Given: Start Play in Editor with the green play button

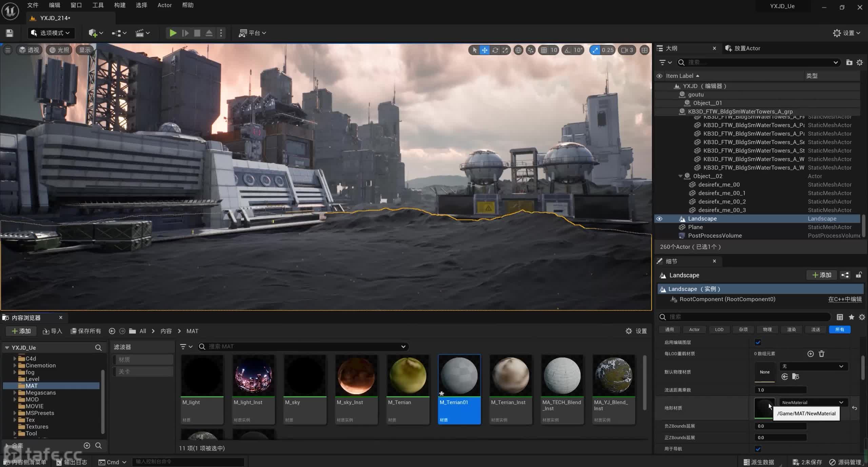Looking at the screenshot, I should (x=173, y=33).
